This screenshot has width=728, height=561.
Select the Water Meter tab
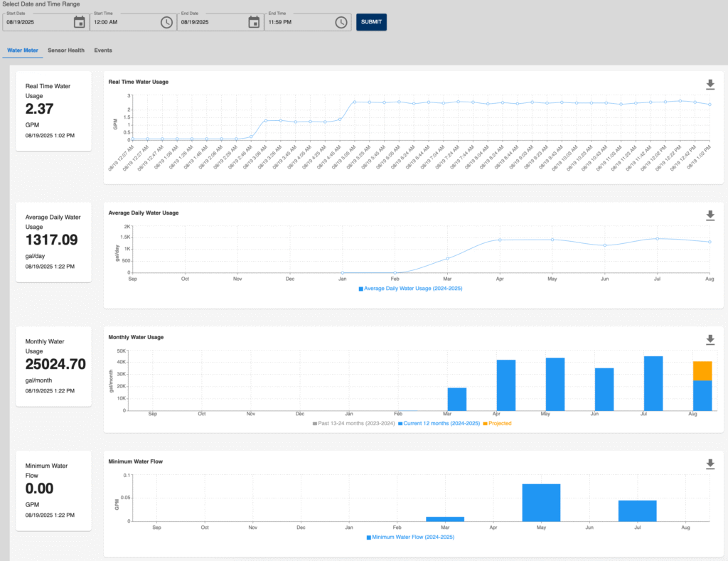tap(23, 50)
